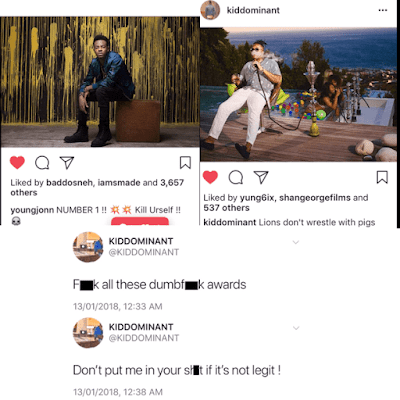Viewport: 400px width, 400px height.
Task: Open the avatar on the second KIDDOMINANT tweet
Action: [88, 333]
